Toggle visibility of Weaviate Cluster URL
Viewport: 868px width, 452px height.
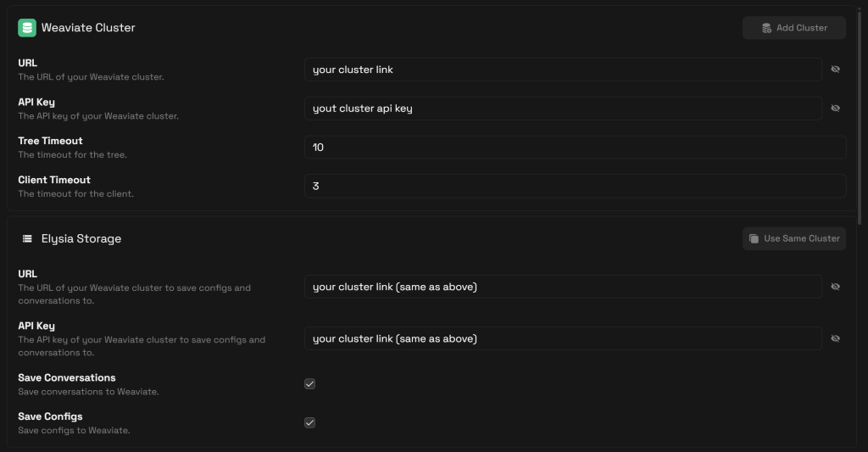tap(835, 70)
